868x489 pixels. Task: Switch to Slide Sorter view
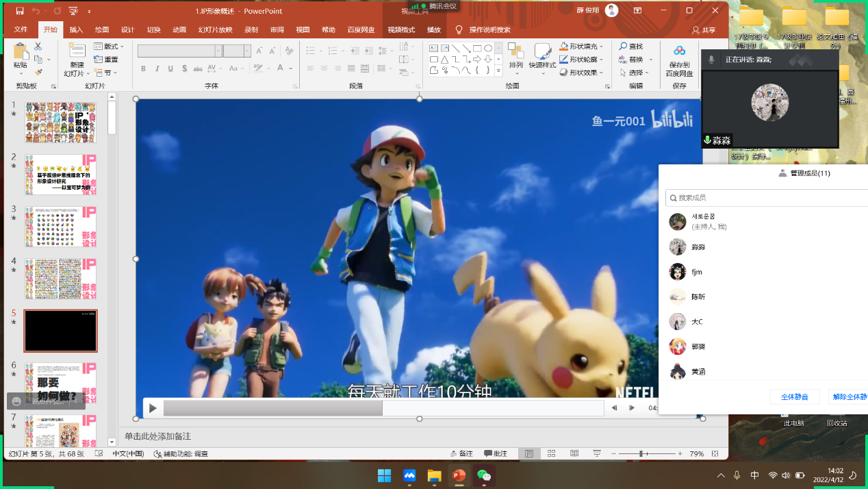pos(552,454)
